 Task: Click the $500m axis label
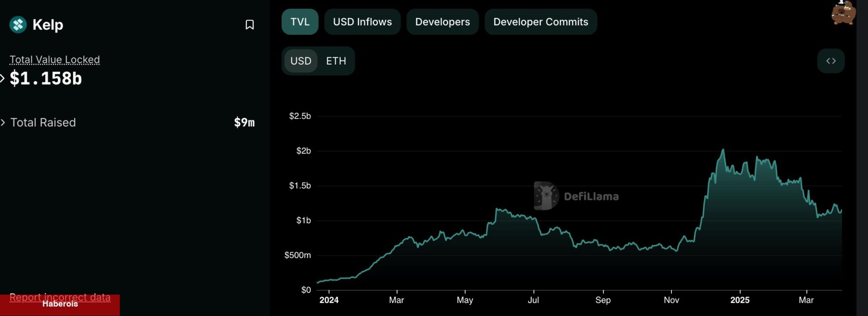(x=297, y=255)
